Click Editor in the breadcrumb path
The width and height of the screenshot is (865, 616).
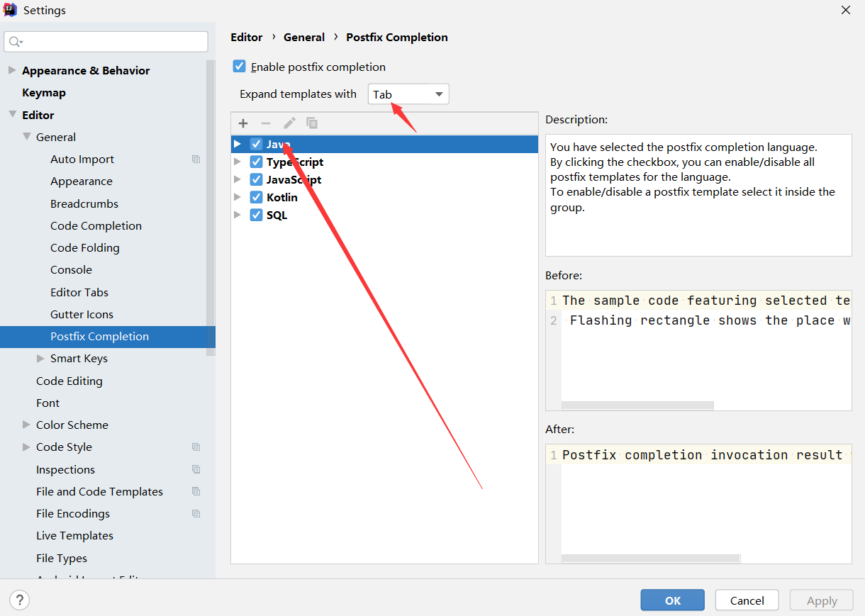(x=247, y=37)
